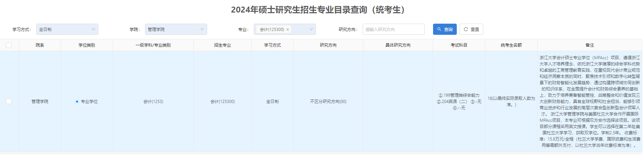The image size is (644, 159).
Task: Click the 专业学位 cell with blue dot
Action: tap(89, 102)
